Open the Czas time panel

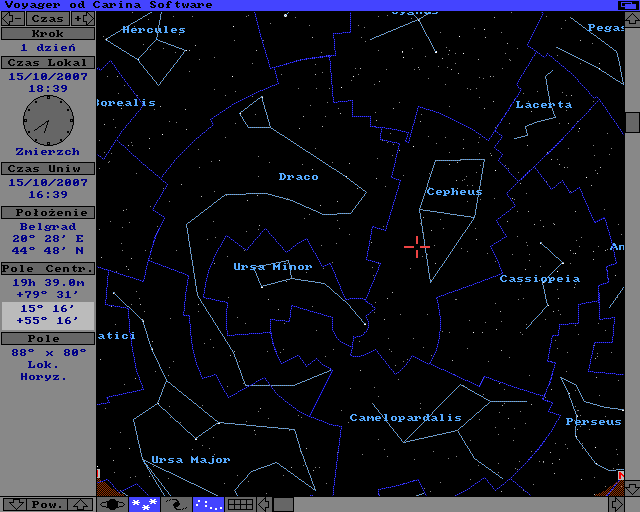(47, 18)
